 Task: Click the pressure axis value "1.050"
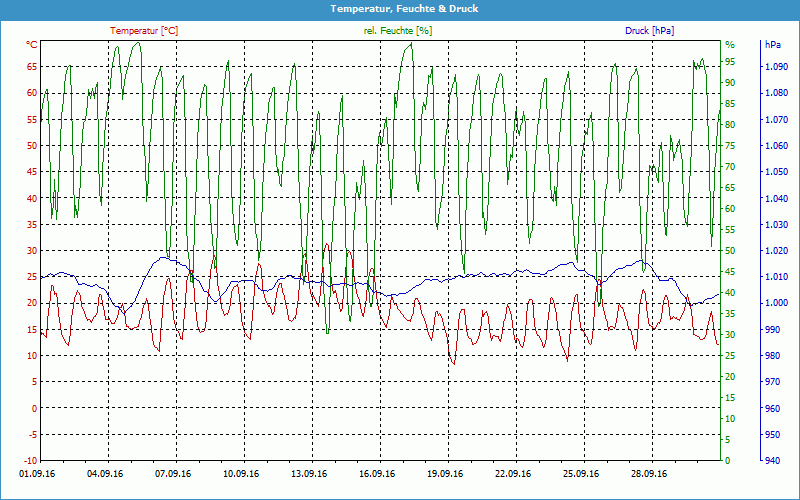[777, 171]
